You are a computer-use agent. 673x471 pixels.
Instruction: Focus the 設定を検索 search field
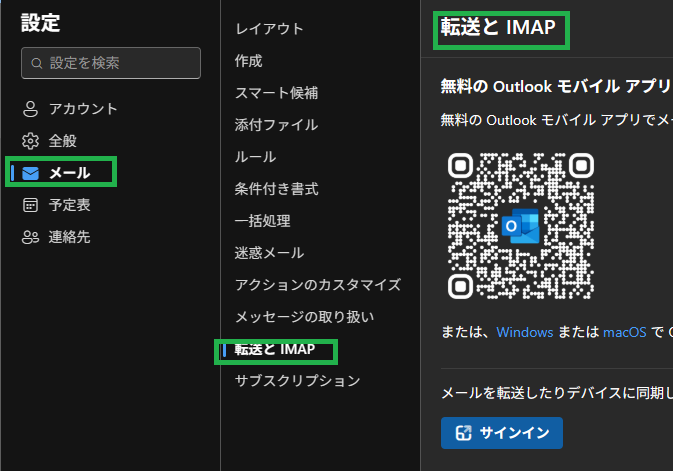point(111,63)
